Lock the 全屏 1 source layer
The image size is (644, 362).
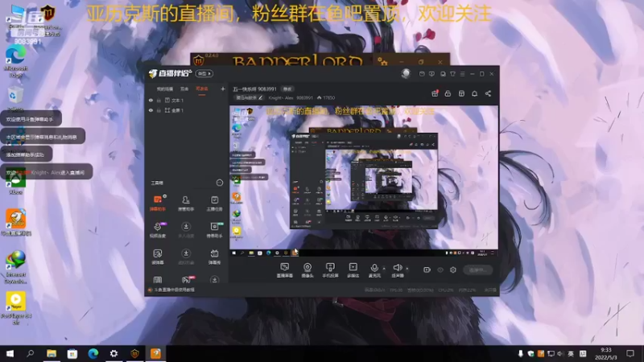159,110
